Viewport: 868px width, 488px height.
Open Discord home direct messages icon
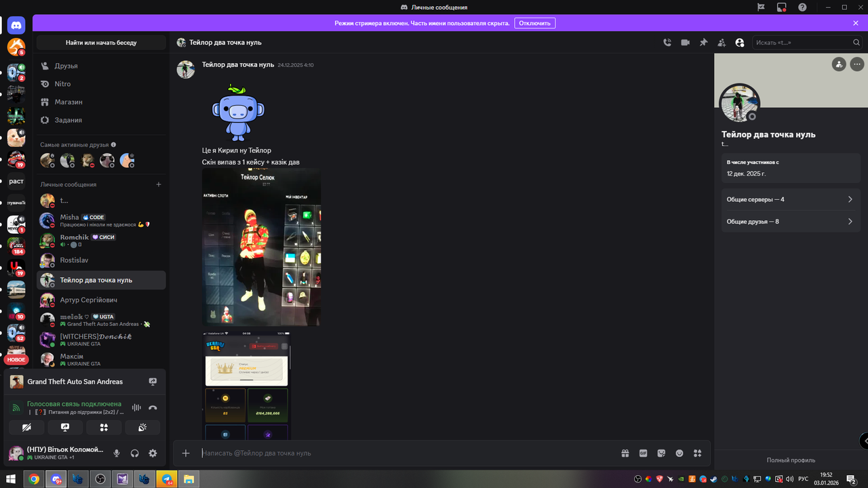tap(16, 26)
